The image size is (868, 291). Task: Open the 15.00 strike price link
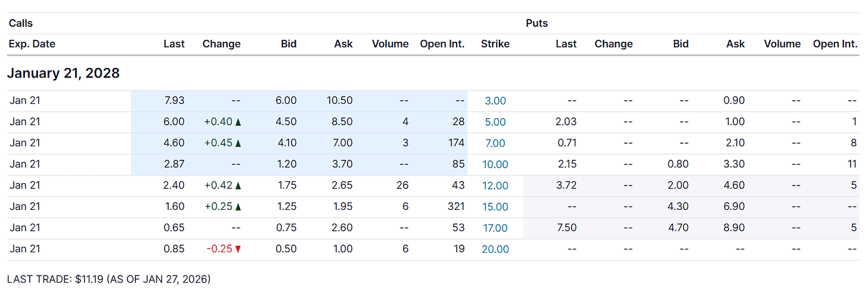point(495,207)
